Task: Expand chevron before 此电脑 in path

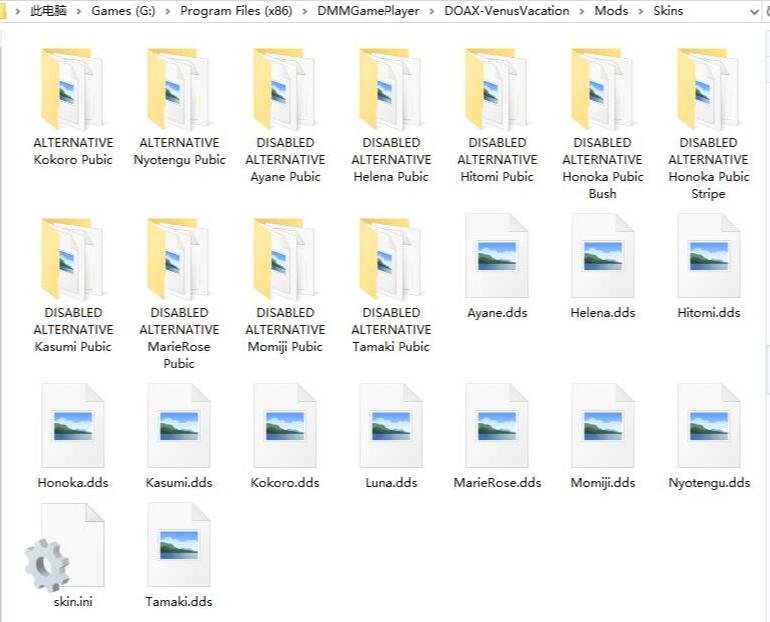Action: (x=18, y=11)
